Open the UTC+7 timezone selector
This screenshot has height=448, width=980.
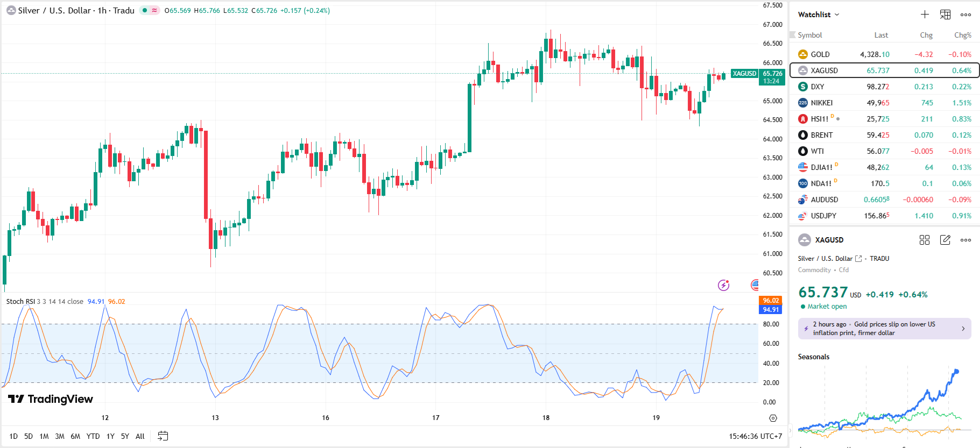coord(755,436)
